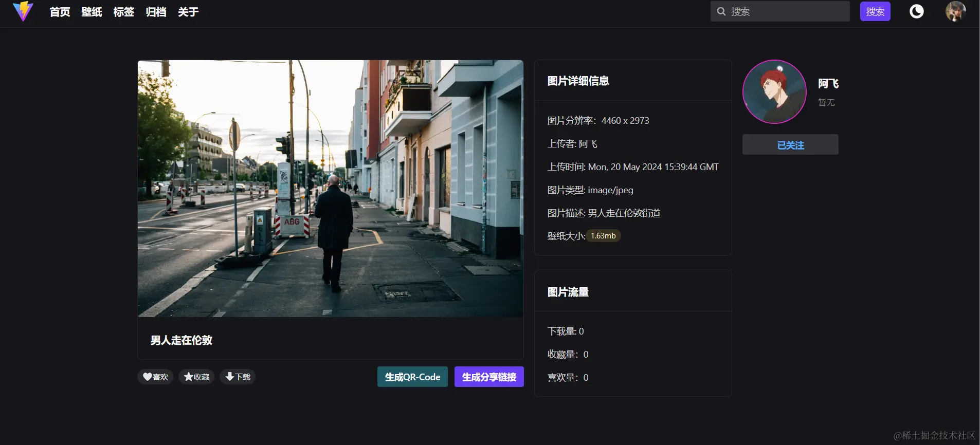Open uploader 阿飞's avatar picture

[774, 92]
